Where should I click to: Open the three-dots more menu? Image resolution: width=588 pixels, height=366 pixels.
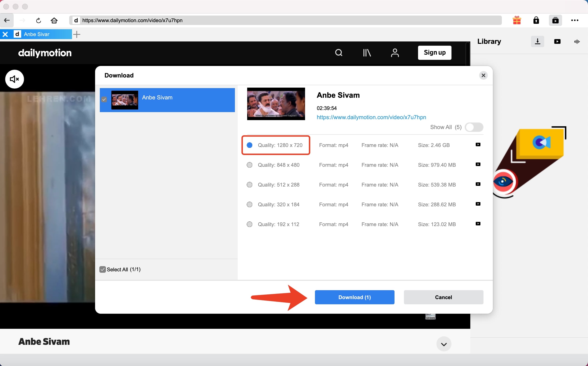(x=574, y=20)
